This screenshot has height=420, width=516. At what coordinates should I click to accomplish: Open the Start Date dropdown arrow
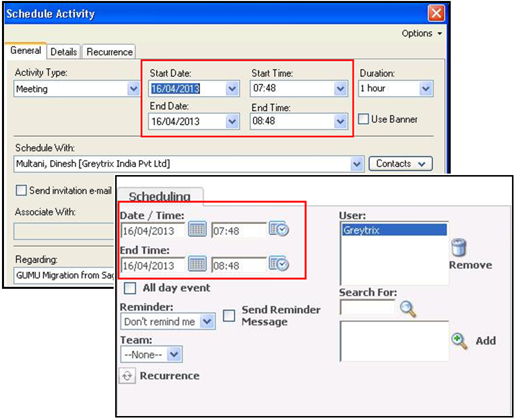[232, 89]
